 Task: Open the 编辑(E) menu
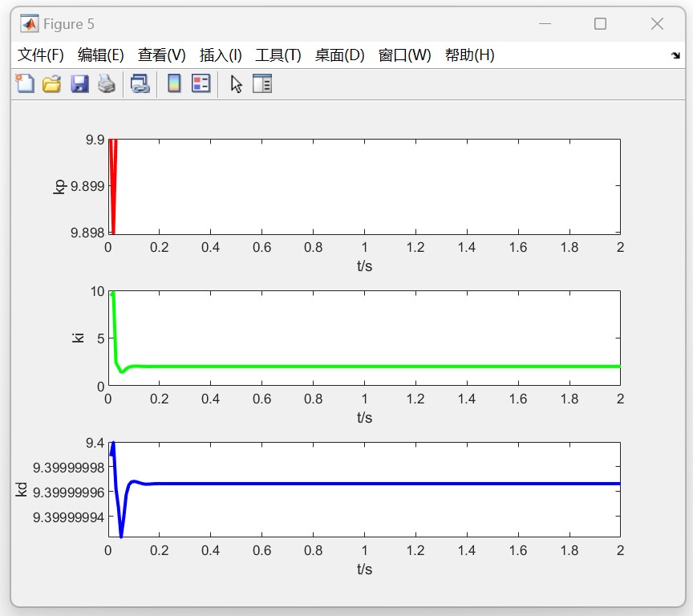[101, 55]
